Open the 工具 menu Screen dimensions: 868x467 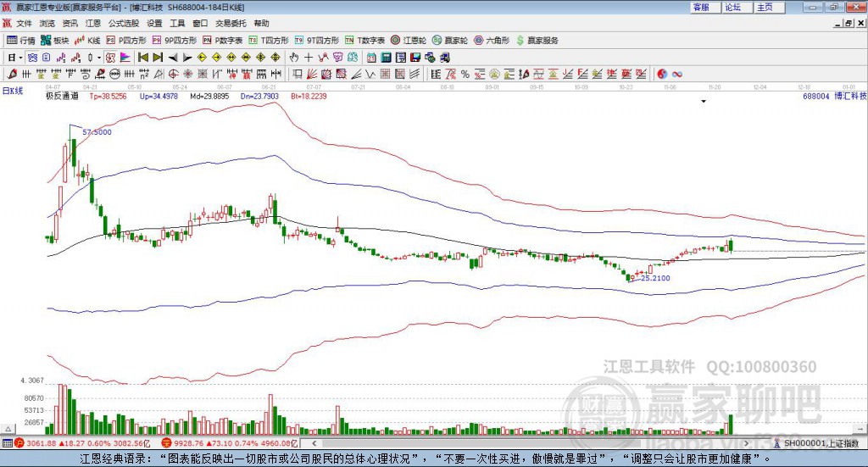(x=177, y=23)
